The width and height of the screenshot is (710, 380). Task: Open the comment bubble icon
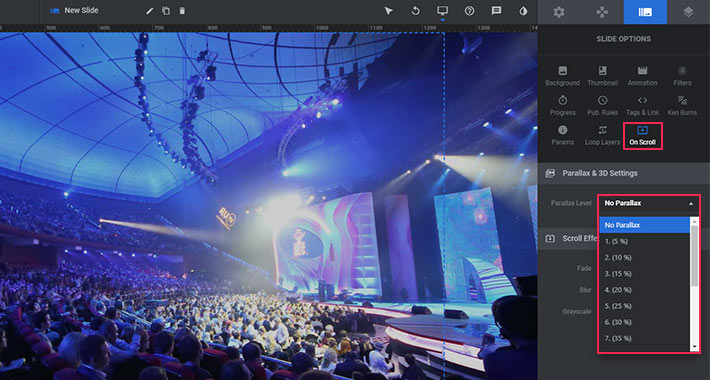point(497,11)
